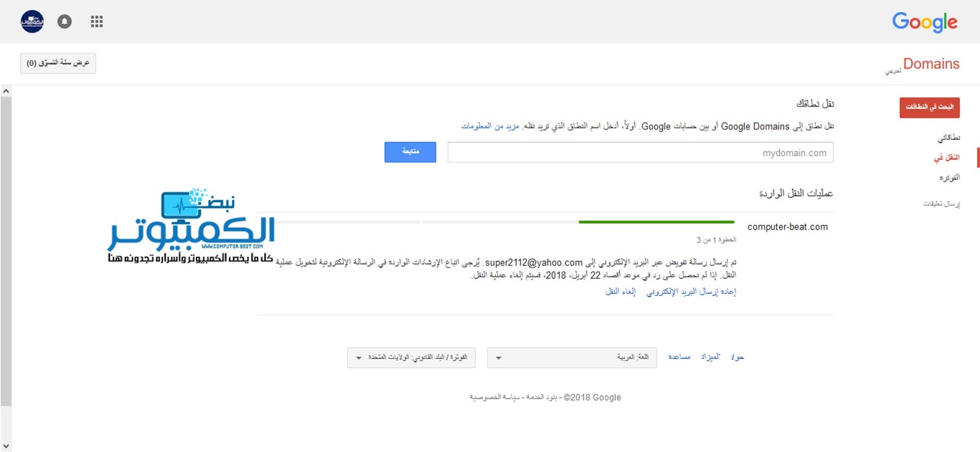The width and height of the screenshot is (980, 452).
Task: Click the green transfer progress bar
Action: [x=657, y=222]
